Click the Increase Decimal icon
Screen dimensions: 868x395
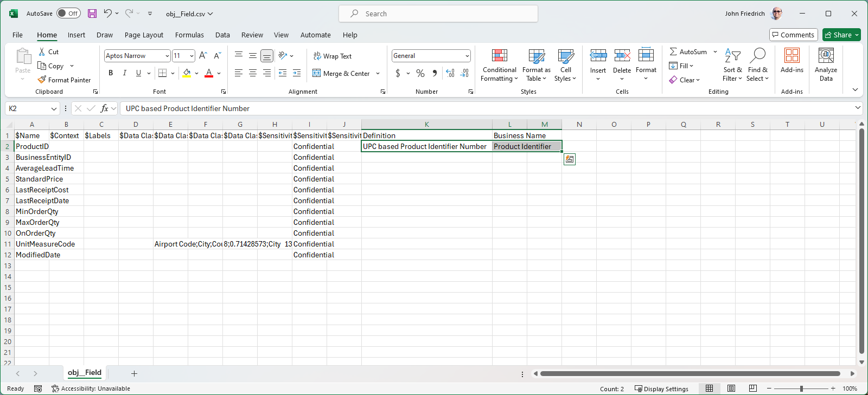[450, 73]
